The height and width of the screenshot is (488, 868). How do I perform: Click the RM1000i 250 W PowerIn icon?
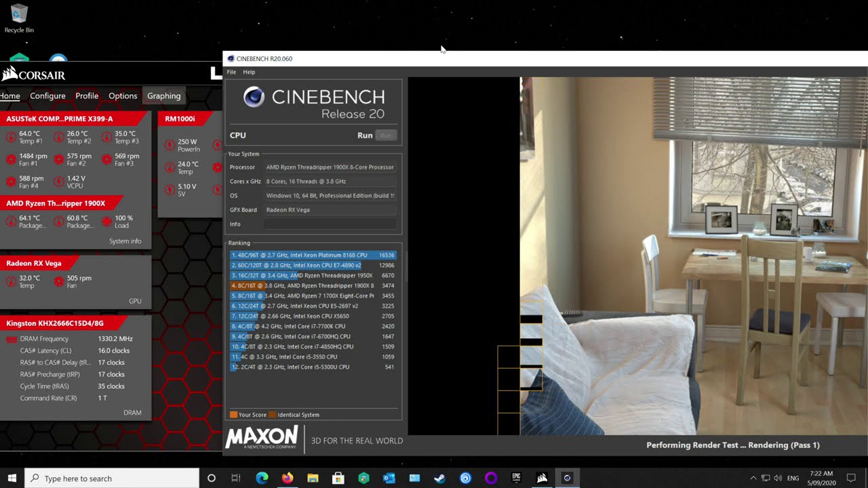click(x=170, y=145)
